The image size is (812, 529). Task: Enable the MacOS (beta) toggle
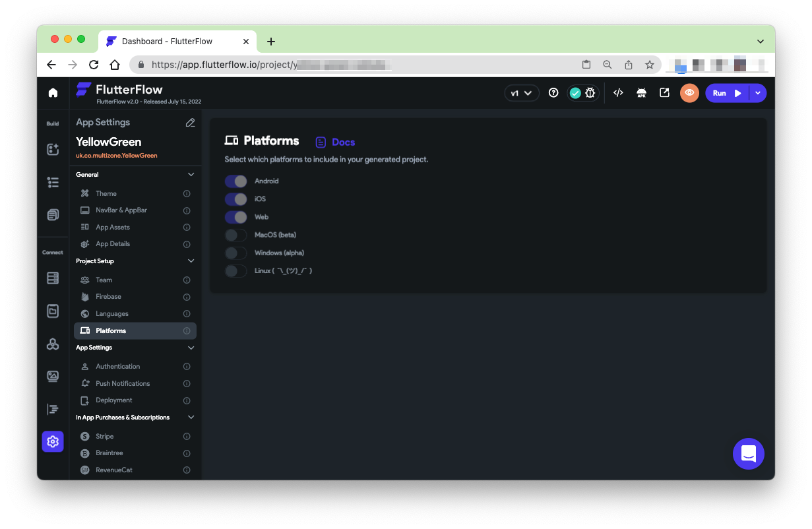click(235, 235)
